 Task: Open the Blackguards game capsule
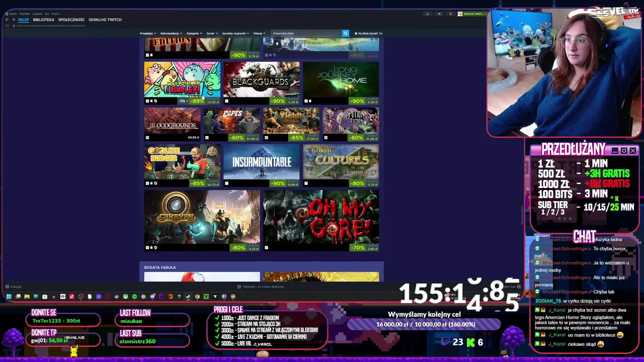[x=262, y=83]
